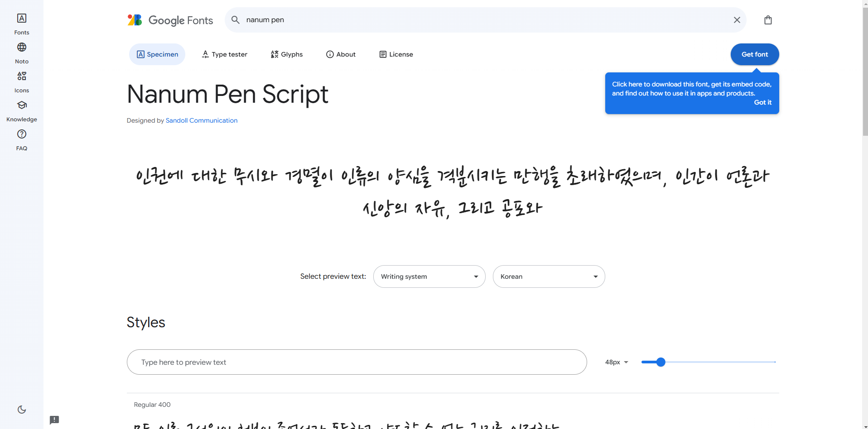This screenshot has width=868, height=429.
Task: Click the Nanum Pen Script heading
Action: click(227, 94)
